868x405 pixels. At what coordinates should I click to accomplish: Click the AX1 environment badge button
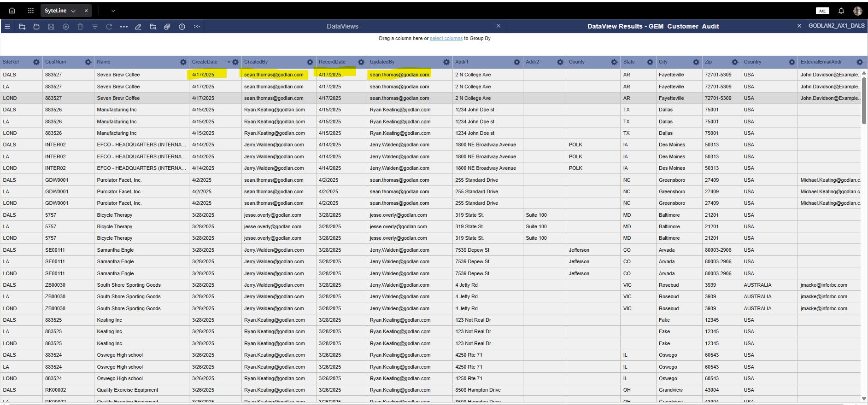(822, 11)
